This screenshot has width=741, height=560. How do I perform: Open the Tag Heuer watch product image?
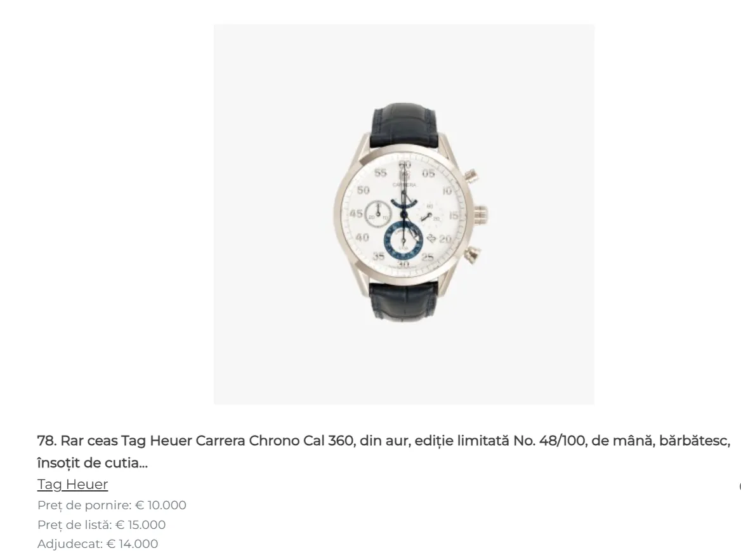click(404, 214)
